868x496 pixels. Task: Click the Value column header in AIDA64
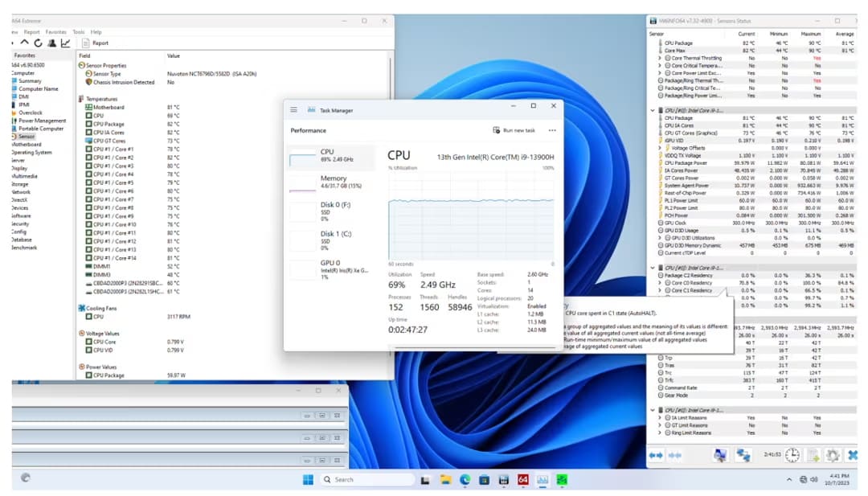[x=174, y=55]
